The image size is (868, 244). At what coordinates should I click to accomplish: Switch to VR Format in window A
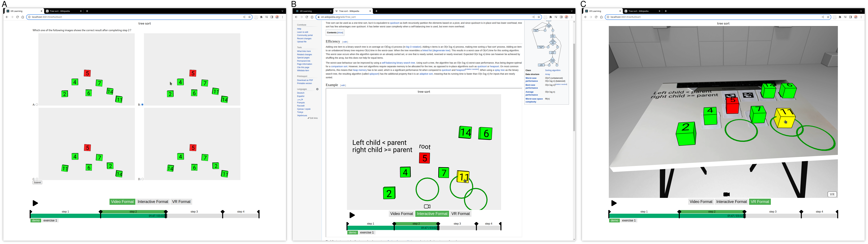pos(181,201)
